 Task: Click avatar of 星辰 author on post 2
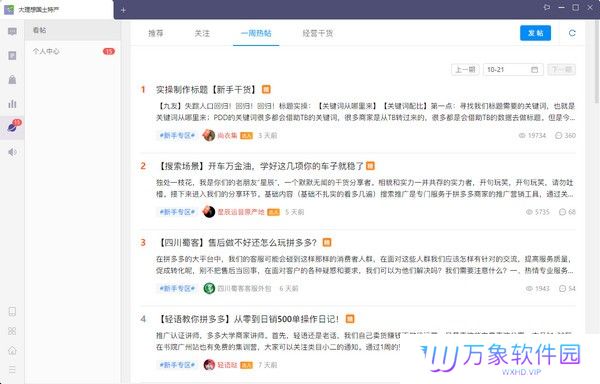point(209,212)
